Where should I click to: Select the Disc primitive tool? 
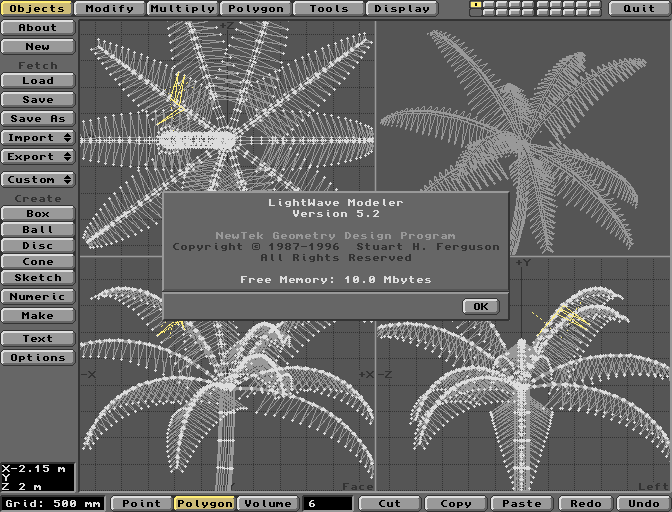[x=38, y=246]
